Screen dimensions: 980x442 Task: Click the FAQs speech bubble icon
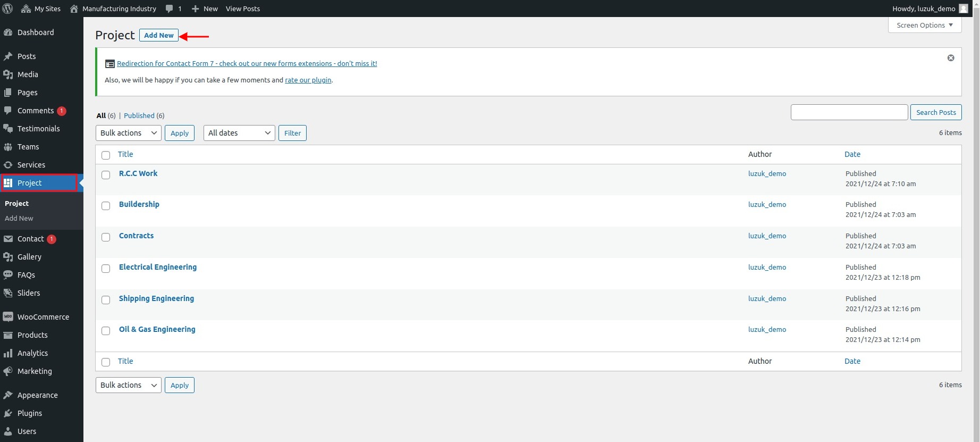pyautogui.click(x=8, y=275)
